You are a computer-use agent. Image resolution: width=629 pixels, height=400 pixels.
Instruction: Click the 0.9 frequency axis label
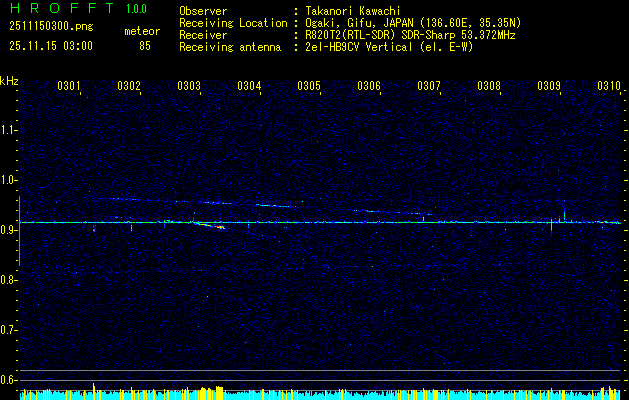(x=9, y=230)
